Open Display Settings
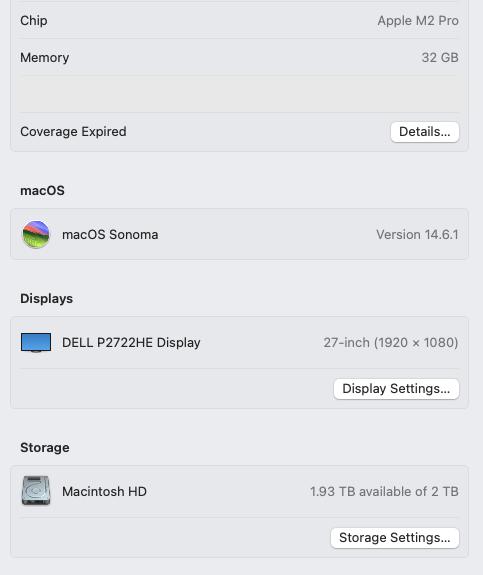The image size is (483, 575). [x=396, y=389]
